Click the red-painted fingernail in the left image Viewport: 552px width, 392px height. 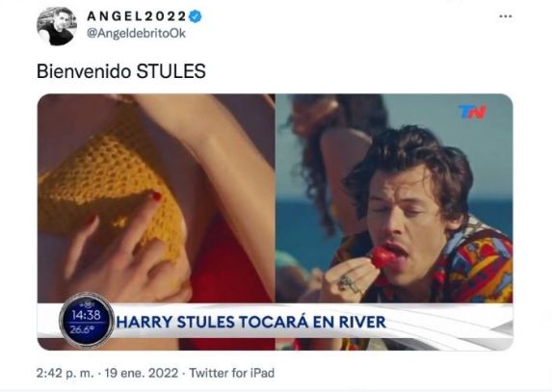point(157,196)
